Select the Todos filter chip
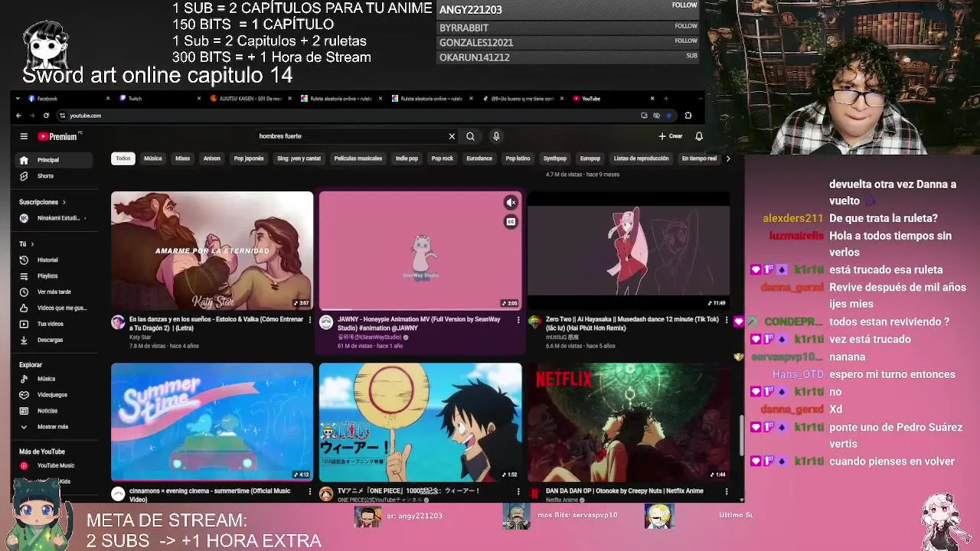The height and width of the screenshot is (551, 980). (123, 158)
